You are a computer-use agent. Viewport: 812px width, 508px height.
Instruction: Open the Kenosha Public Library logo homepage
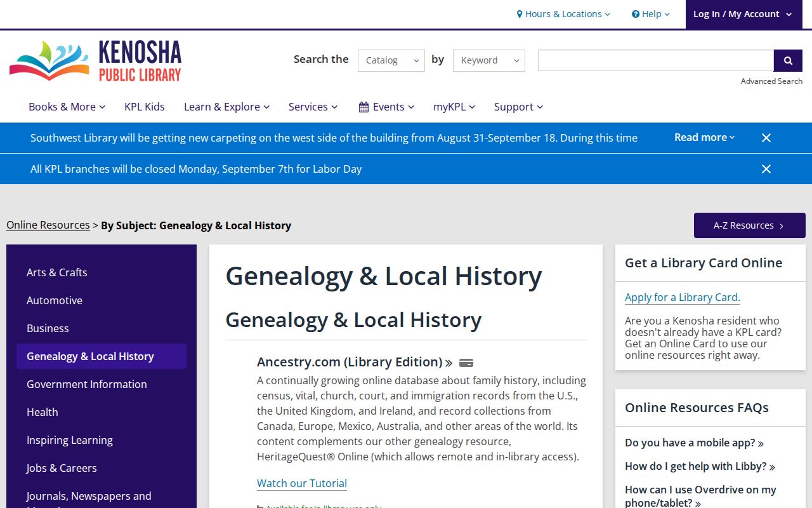point(95,61)
